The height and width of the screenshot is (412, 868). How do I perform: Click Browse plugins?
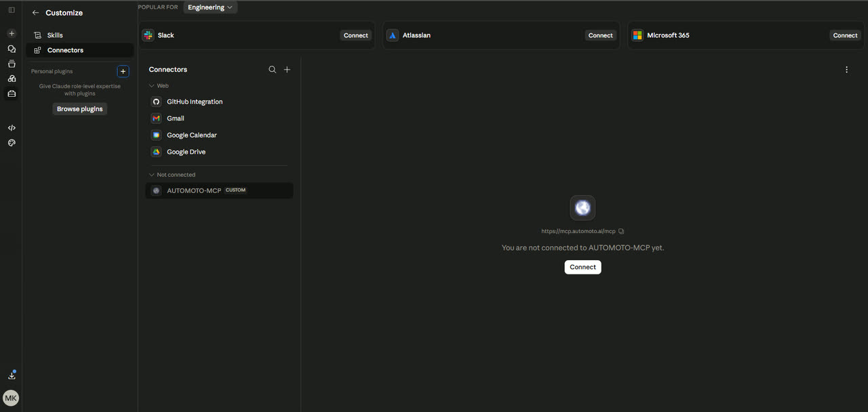click(x=80, y=109)
